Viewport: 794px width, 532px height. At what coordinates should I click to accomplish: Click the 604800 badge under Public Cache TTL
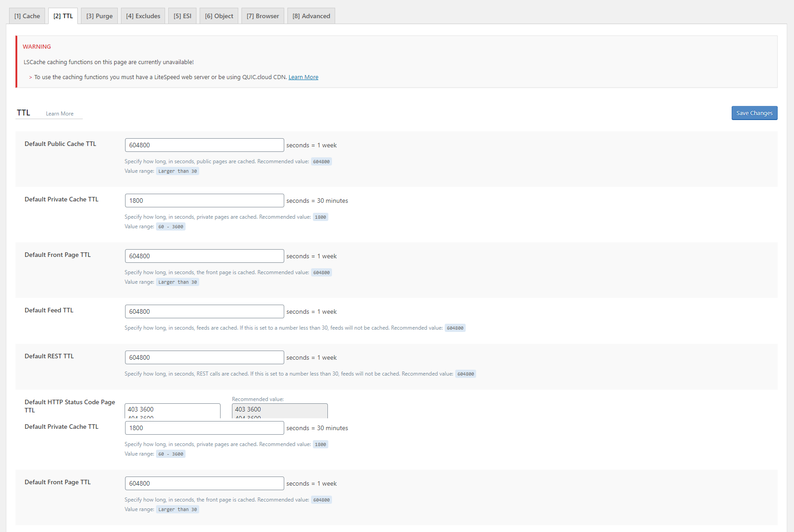(322, 162)
